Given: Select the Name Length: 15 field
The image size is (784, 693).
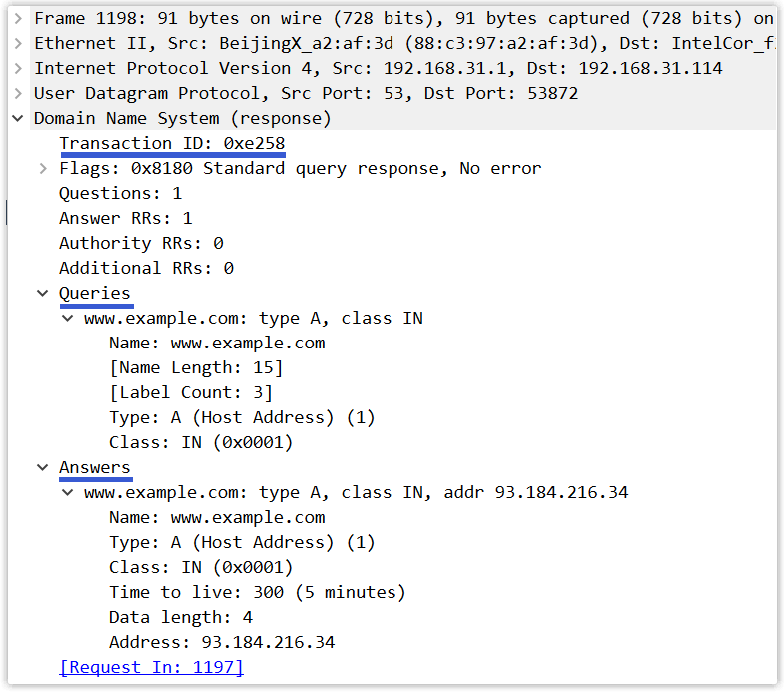Looking at the screenshot, I should click(x=196, y=368).
